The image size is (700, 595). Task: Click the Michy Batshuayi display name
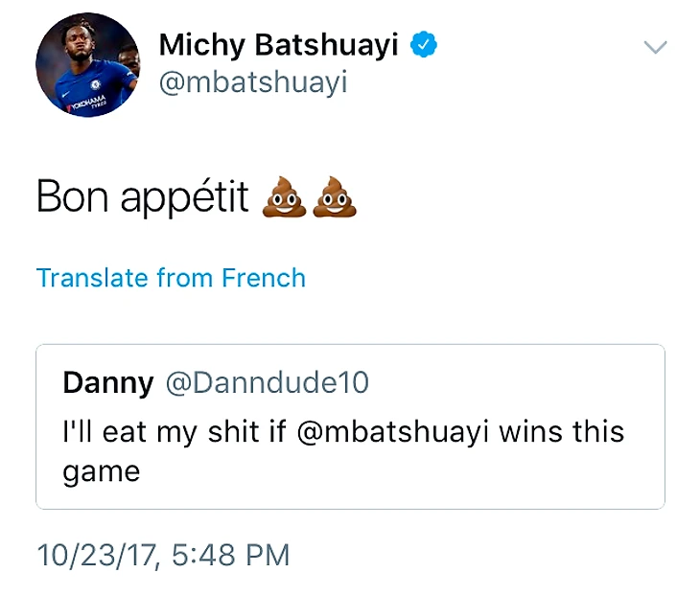click(x=278, y=45)
